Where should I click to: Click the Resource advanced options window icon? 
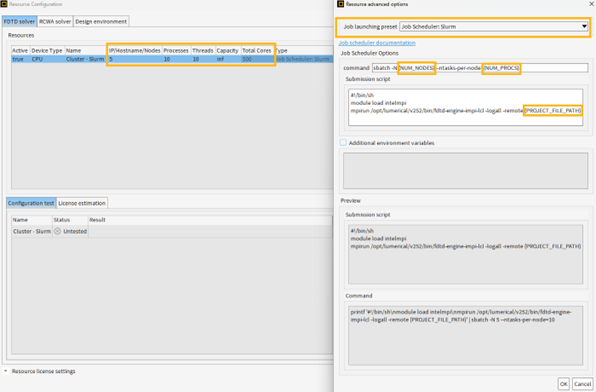click(x=341, y=4)
